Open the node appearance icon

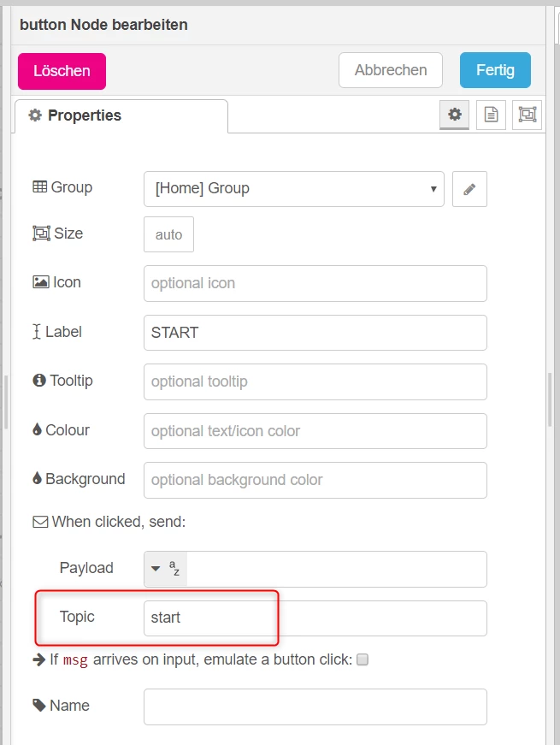(527, 115)
